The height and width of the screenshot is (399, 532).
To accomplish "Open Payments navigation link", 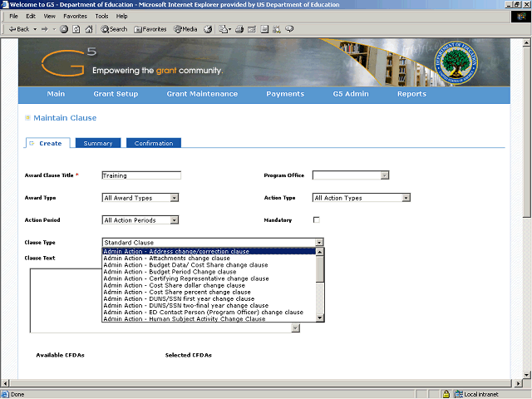I will click(285, 94).
